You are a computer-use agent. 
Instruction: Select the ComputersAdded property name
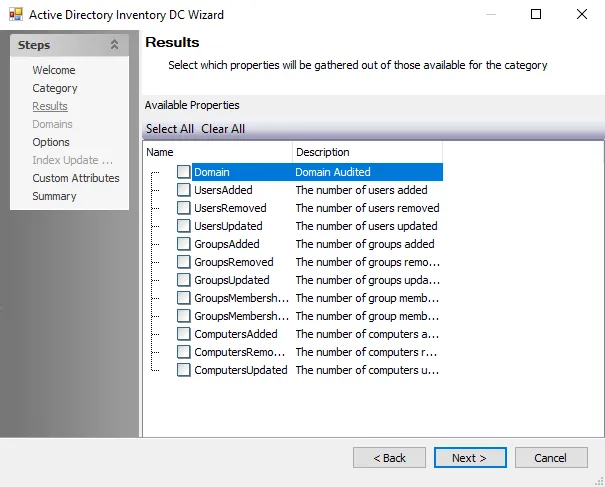click(x=236, y=334)
